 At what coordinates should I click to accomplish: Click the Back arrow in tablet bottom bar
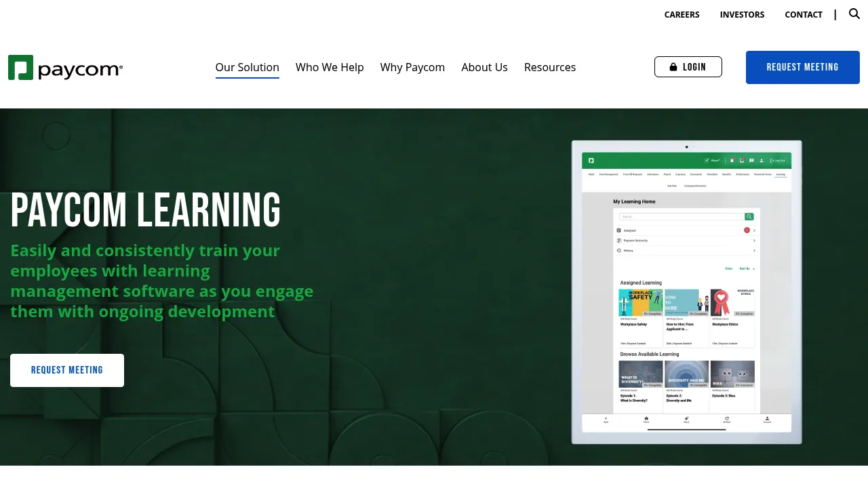pos(606,420)
